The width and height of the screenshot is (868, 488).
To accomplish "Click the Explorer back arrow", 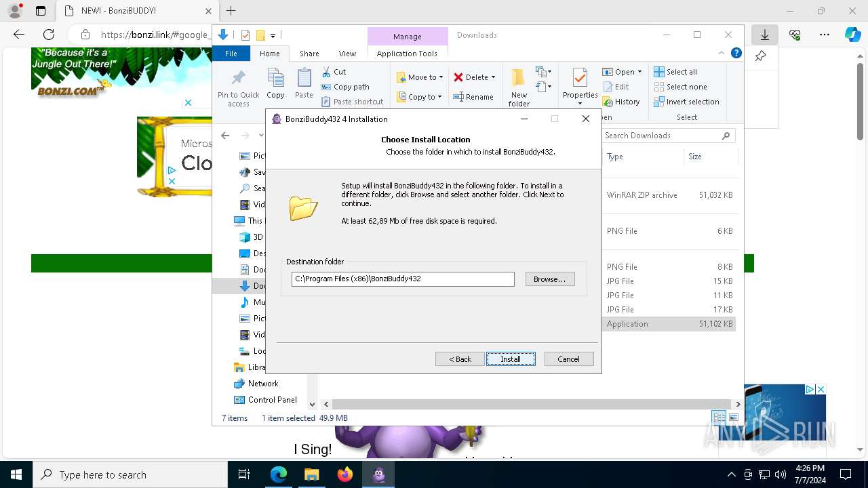I will [225, 136].
